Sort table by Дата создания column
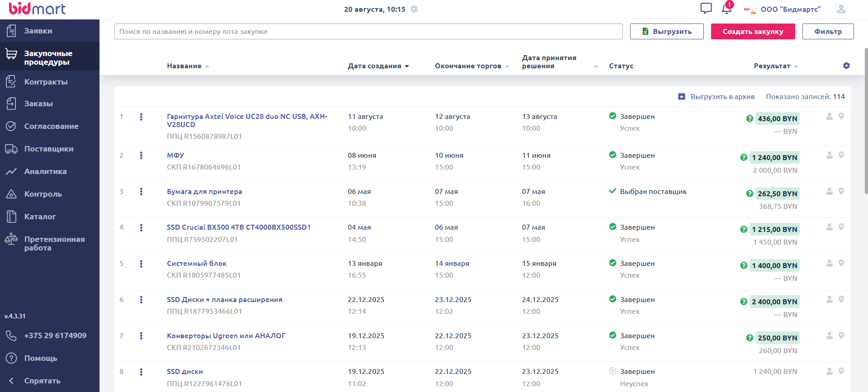The image size is (868, 392). 378,66
